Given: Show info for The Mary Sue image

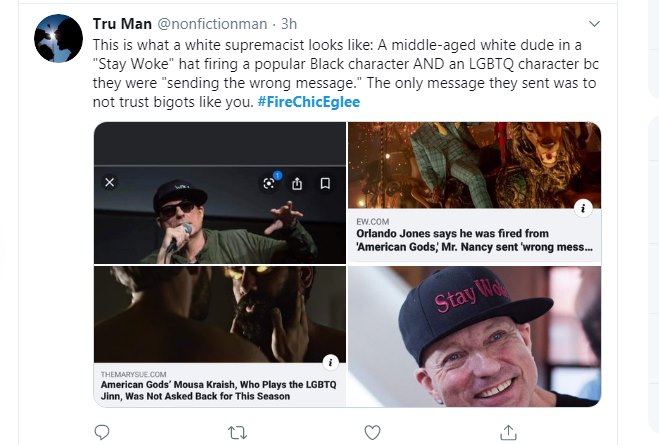Looking at the screenshot, I should tap(330, 362).
